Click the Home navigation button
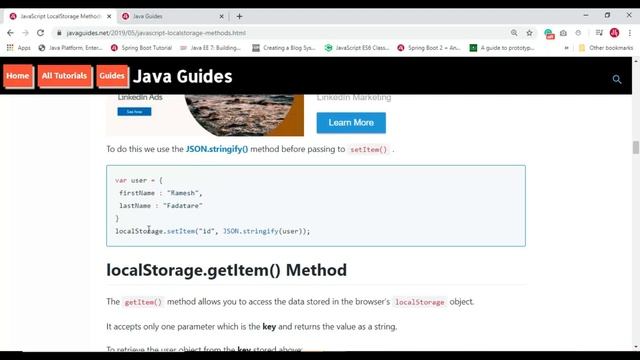Viewport: 640px width, 360px height. [18, 76]
